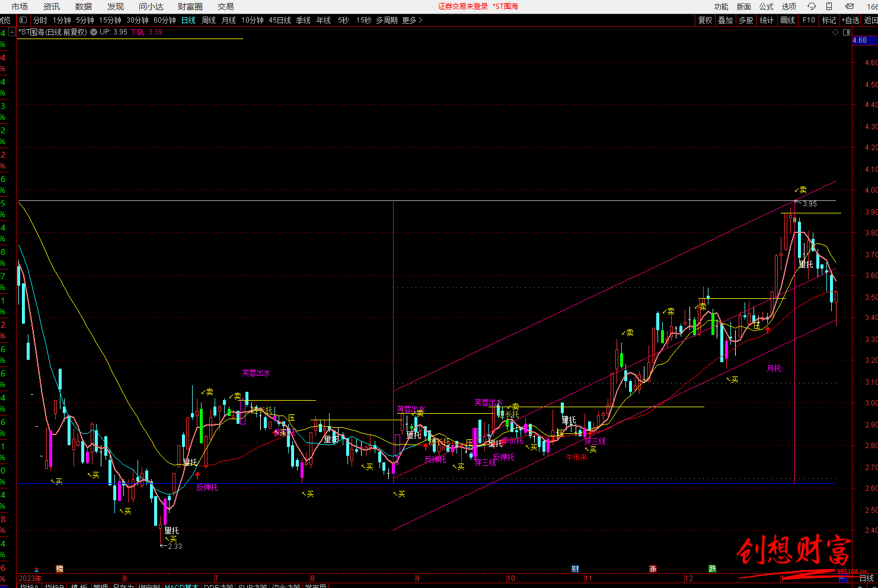The width and height of the screenshot is (878, 588).
Task: Click the 多股 multi-stock button
Action: coord(746,20)
